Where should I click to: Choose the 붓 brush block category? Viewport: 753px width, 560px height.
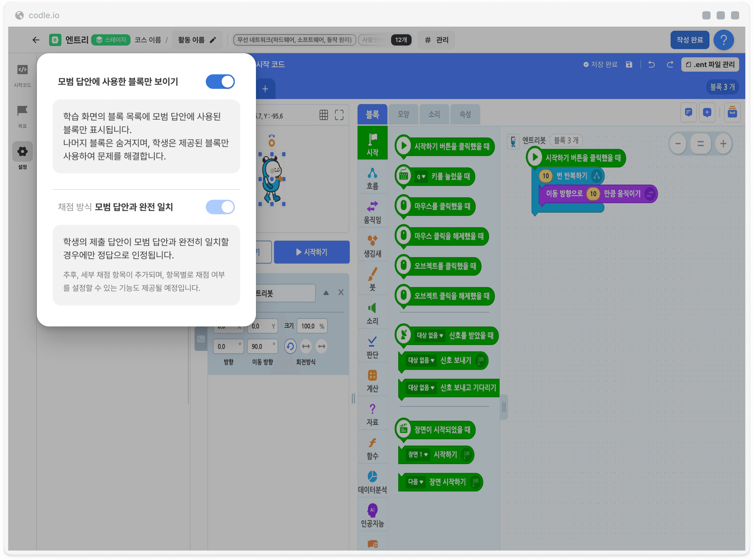(372, 279)
